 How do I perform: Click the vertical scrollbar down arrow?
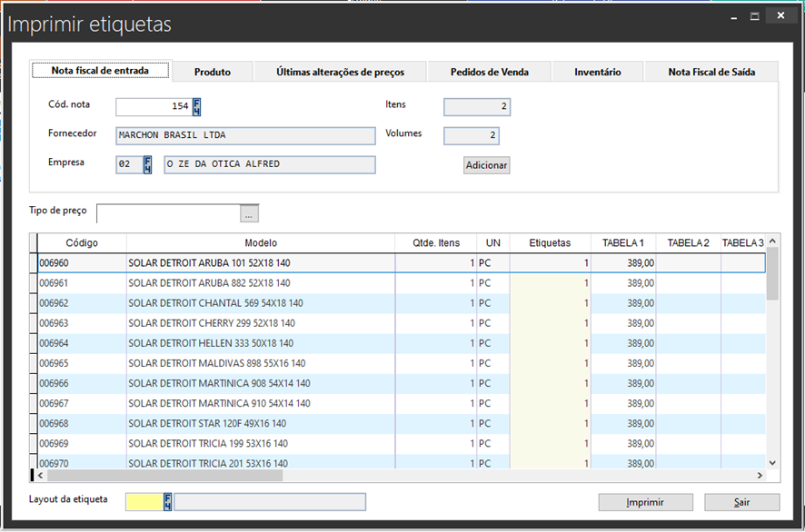pos(772,462)
